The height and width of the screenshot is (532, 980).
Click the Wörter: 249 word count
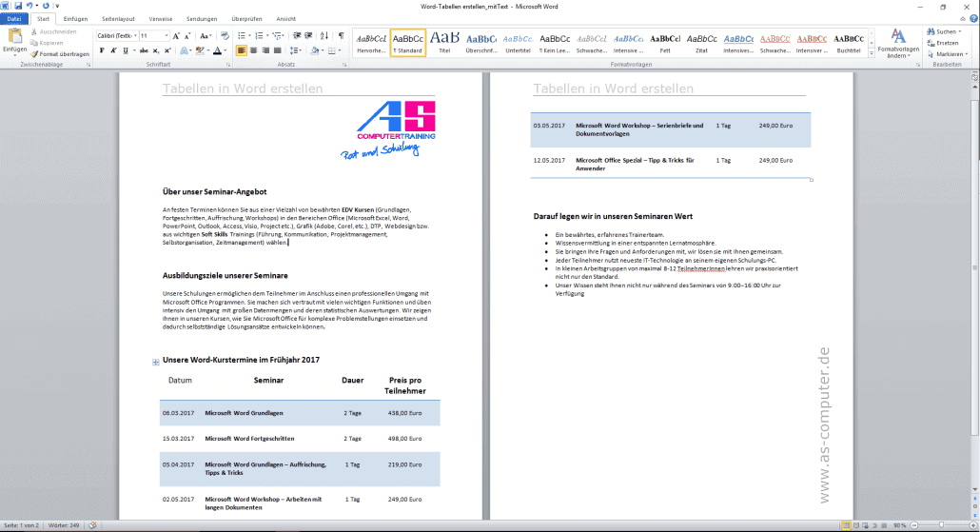pos(64,525)
